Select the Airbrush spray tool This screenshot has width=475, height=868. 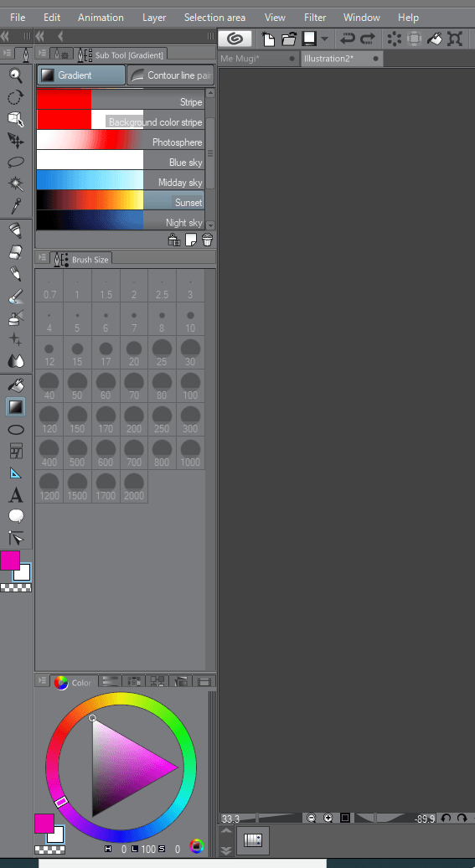click(x=16, y=318)
